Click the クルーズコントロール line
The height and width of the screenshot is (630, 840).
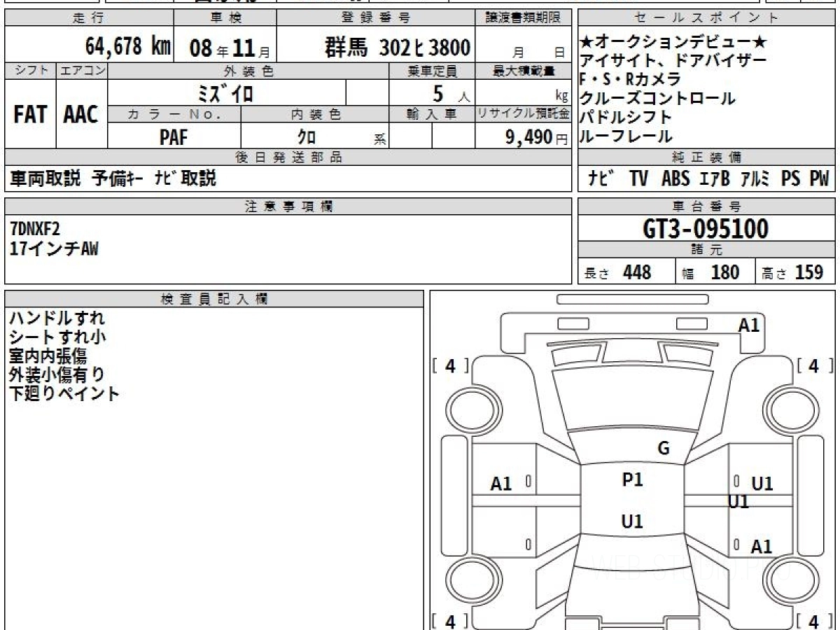(657, 98)
